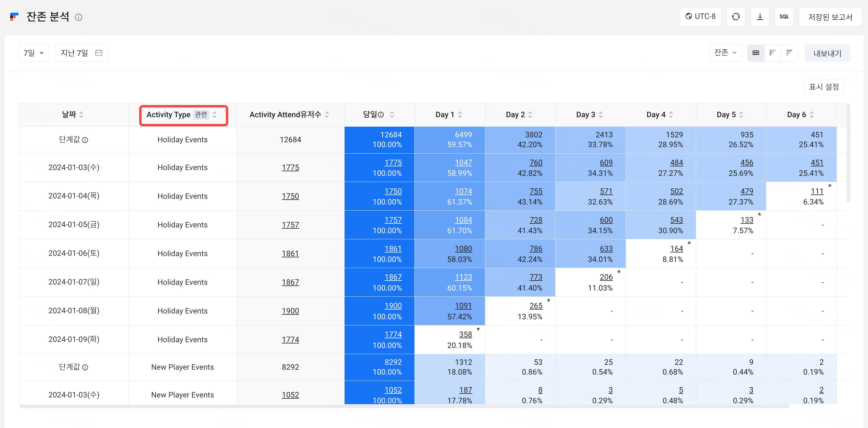Click Day 4 value 543 for 2024-01-05
868x428 pixels.
point(676,220)
